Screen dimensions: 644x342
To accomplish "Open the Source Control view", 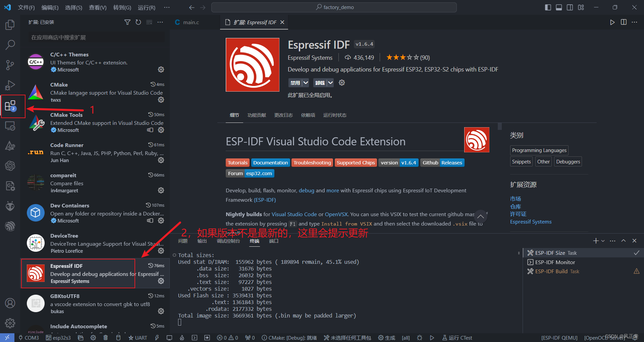I will click(x=10, y=65).
